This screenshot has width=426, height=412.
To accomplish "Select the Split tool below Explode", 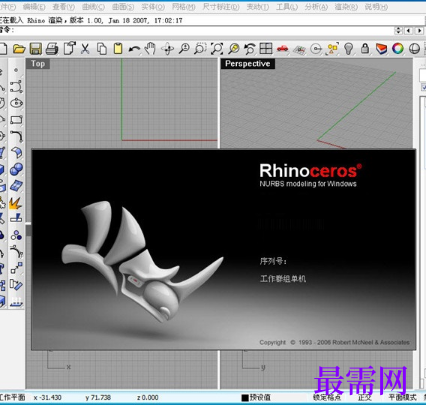I will pyautogui.click(x=16, y=218).
